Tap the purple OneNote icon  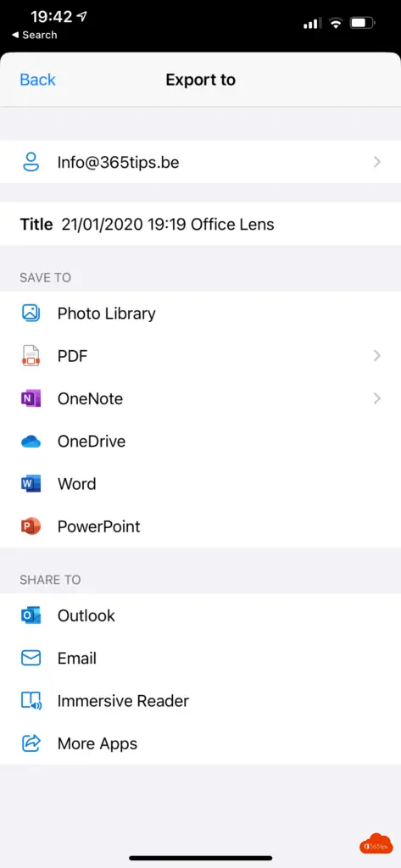31,398
